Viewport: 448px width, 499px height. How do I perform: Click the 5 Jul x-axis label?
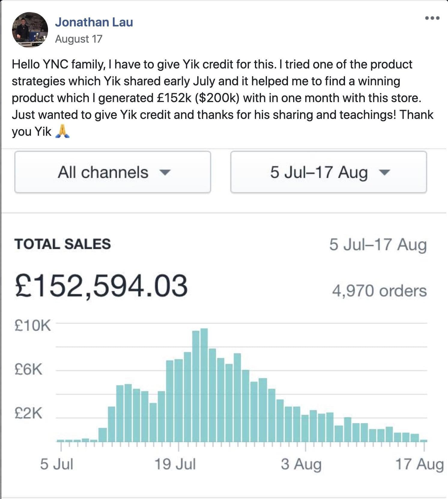56,464
